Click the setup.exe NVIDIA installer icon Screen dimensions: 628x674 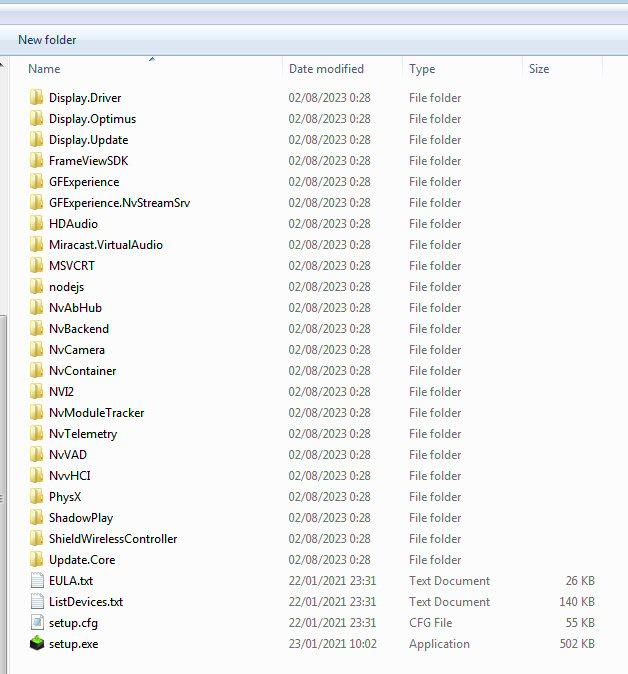point(37,643)
